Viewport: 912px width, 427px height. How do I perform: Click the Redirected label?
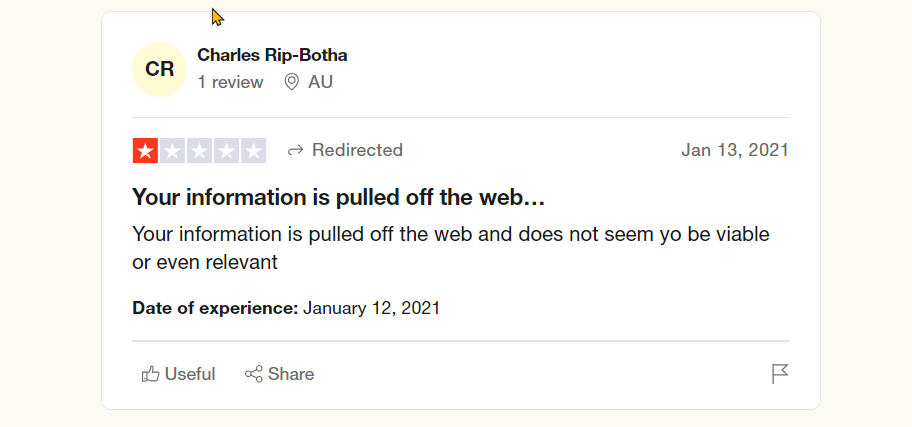coord(357,150)
